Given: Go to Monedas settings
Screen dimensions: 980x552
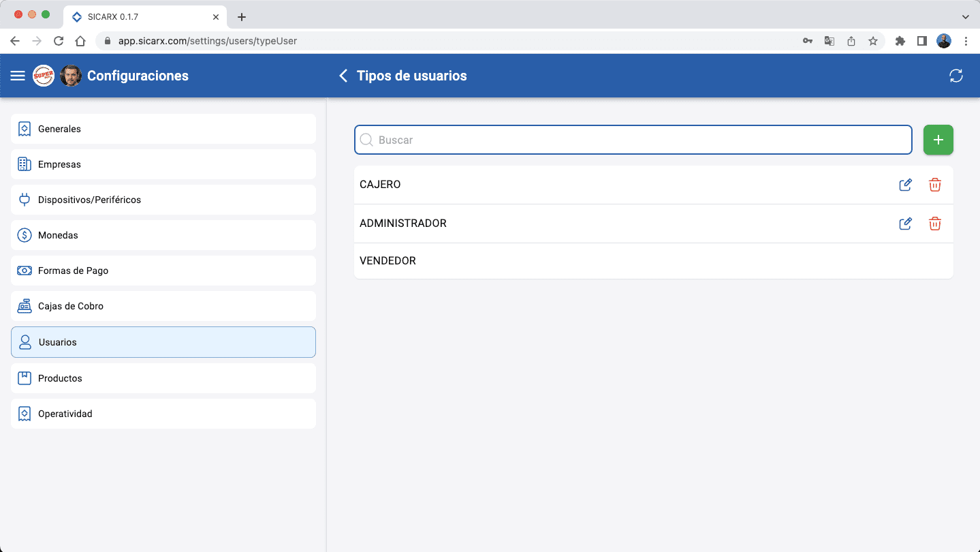Looking at the screenshot, I should pos(163,235).
